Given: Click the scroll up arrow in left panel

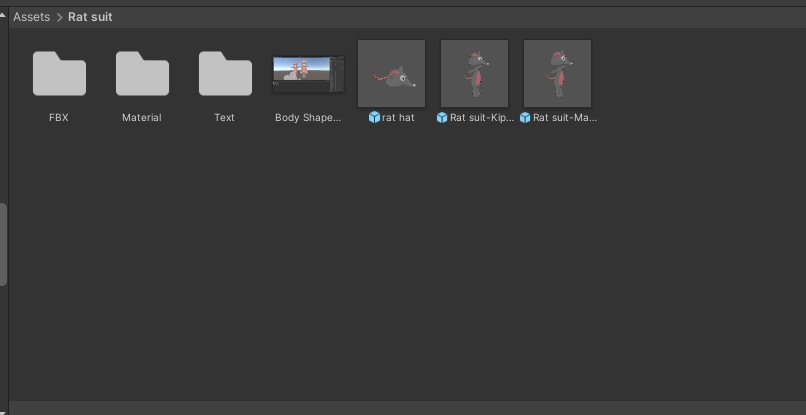Looking at the screenshot, I should [3, 15].
